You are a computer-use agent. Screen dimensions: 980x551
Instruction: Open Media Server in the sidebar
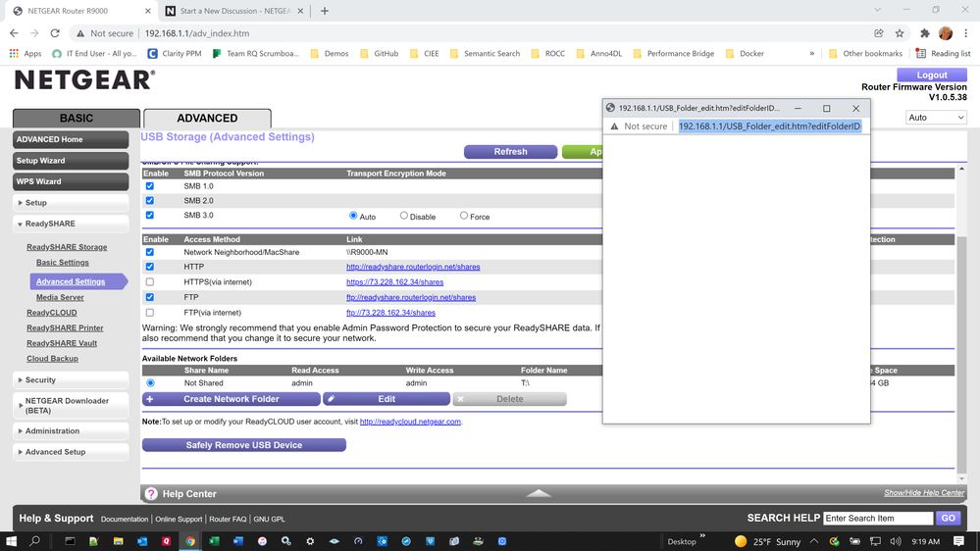[60, 297]
